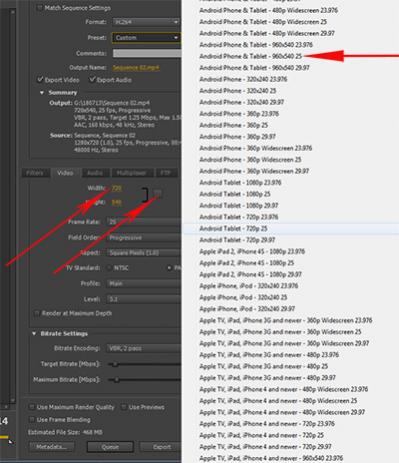Open the Field Order dropdown showing Progressive
Image resolution: width=399 pixels, height=463 pixels.
click(144, 238)
